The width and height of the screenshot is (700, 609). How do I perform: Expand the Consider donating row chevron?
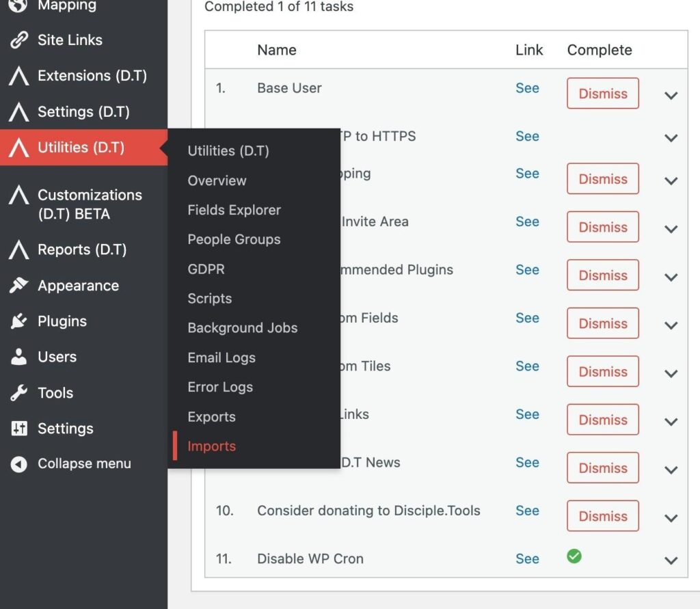click(671, 518)
